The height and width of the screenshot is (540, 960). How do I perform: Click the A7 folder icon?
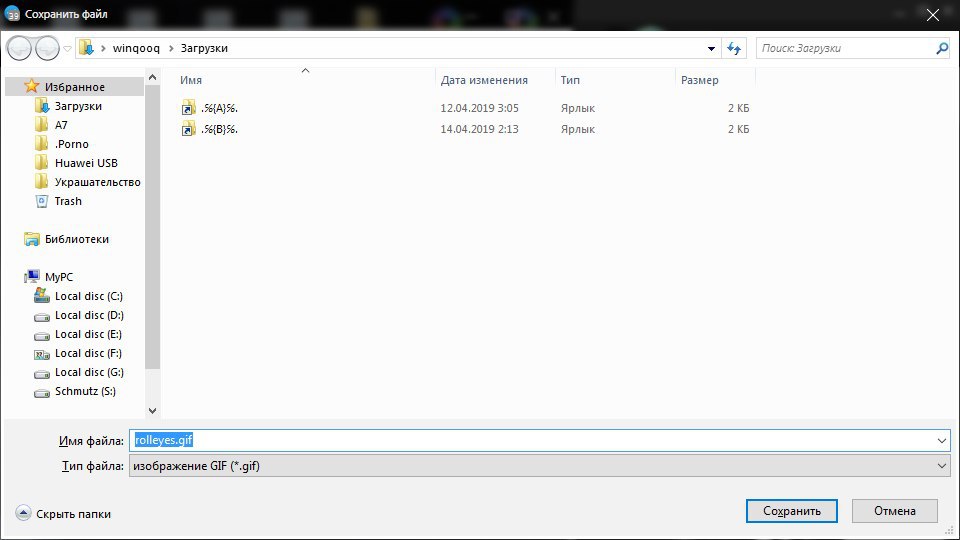pyautogui.click(x=42, y=125)
